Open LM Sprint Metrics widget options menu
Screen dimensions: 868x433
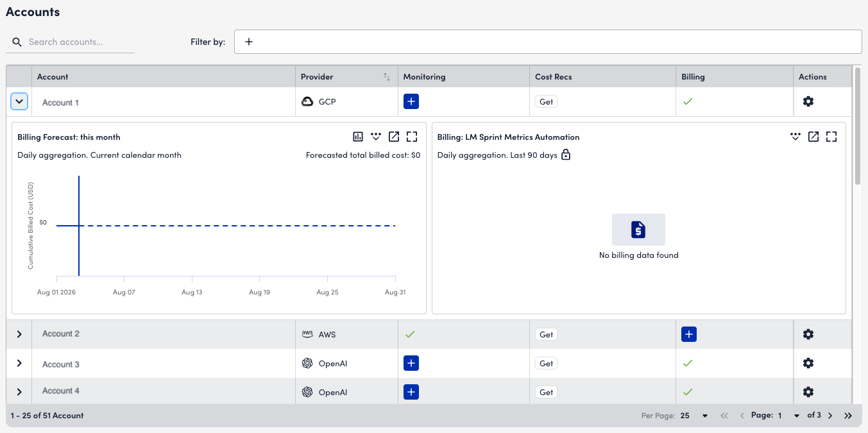[796, 137]
